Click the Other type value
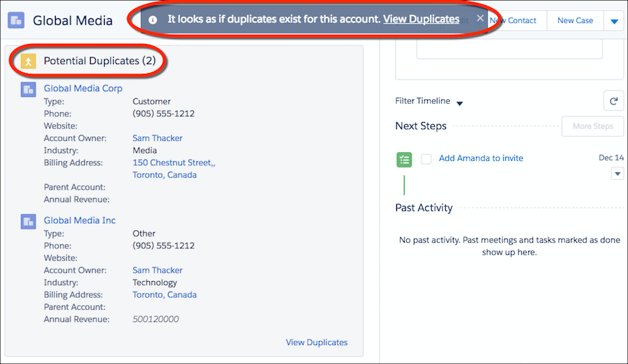 [x=144, y=234]
